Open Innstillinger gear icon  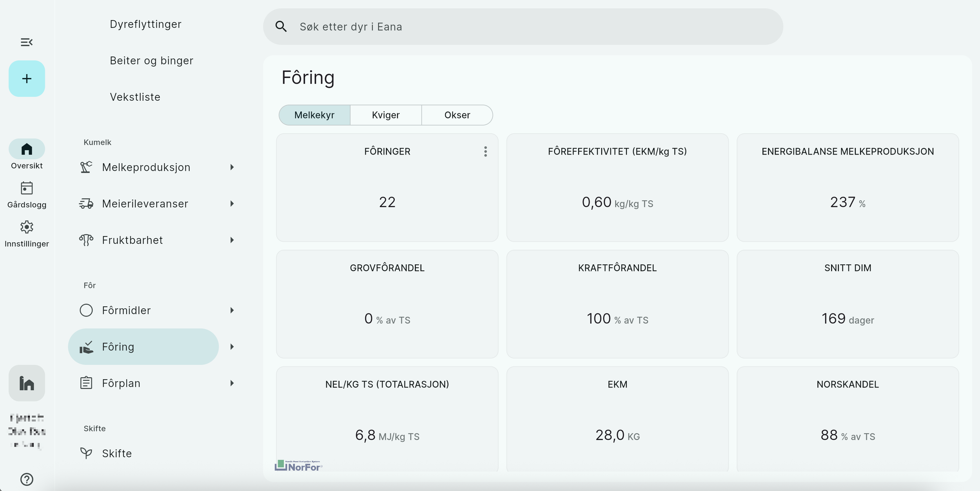pyautogui.click(x=27, y=227)
